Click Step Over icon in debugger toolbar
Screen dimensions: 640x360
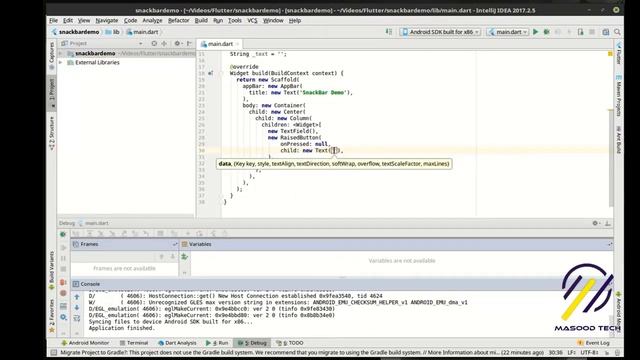click(89, 233)
